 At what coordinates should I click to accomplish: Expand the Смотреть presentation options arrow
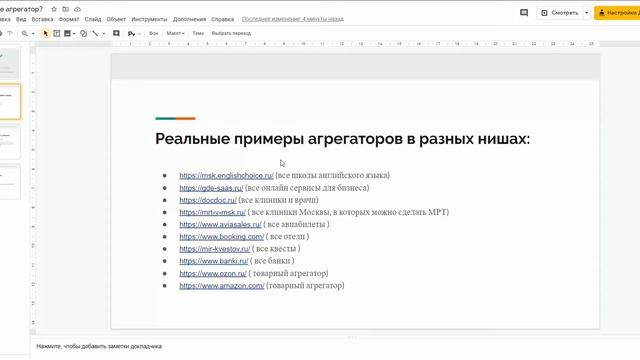click(x=587, y=13)
